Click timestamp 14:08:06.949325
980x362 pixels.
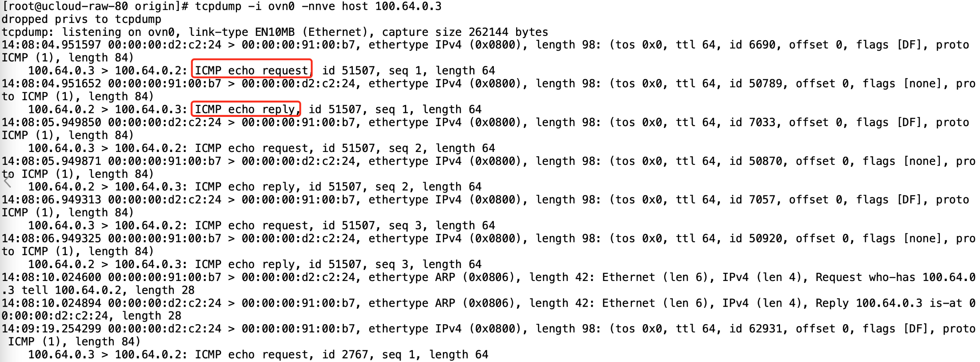(51, 238)
